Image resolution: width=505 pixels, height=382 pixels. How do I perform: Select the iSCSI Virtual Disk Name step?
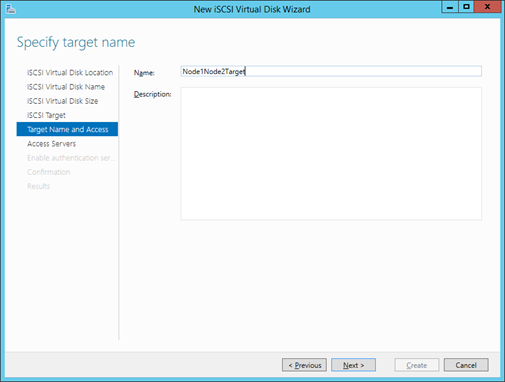[66, 87]
